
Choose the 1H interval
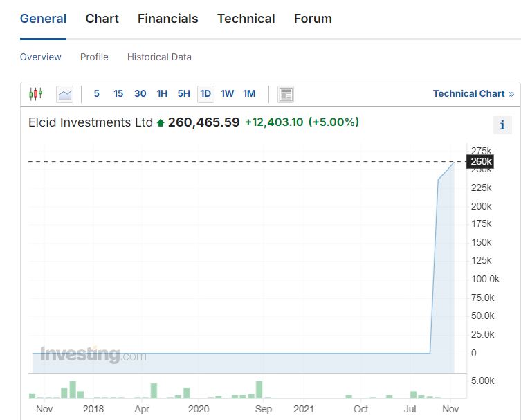coord(162,93)
